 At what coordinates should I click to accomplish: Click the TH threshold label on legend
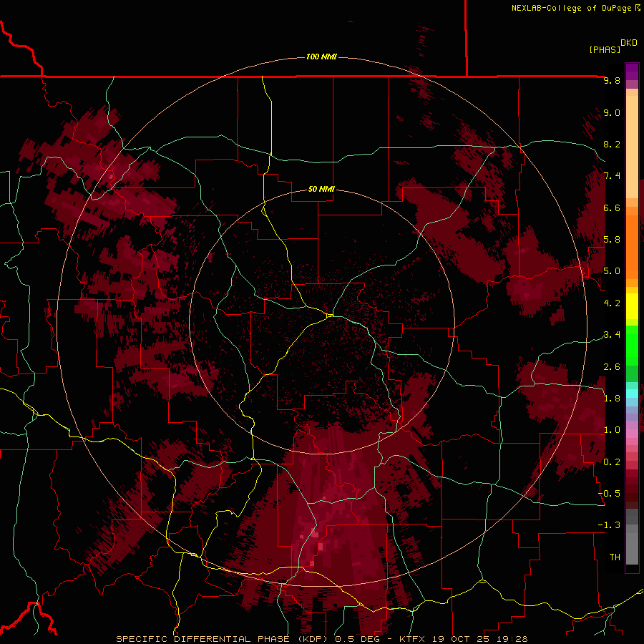pyautogui.click(x=615, y=557)
